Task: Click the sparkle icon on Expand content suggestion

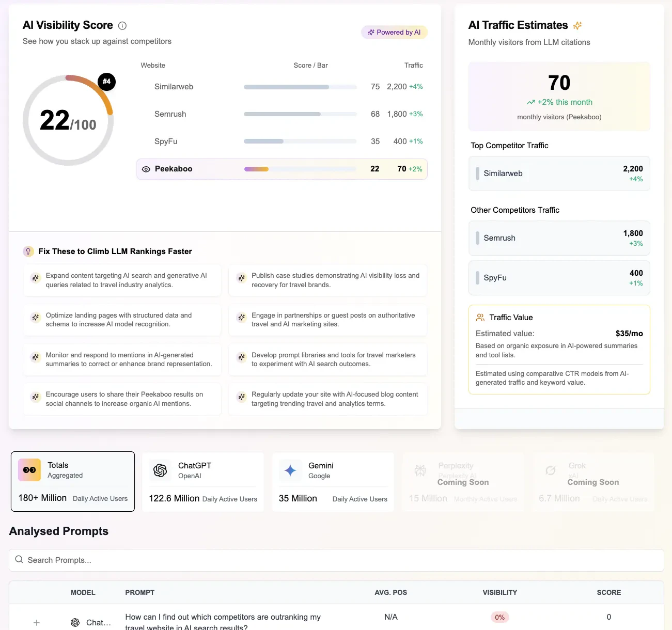Action: (x=36, y=278)
